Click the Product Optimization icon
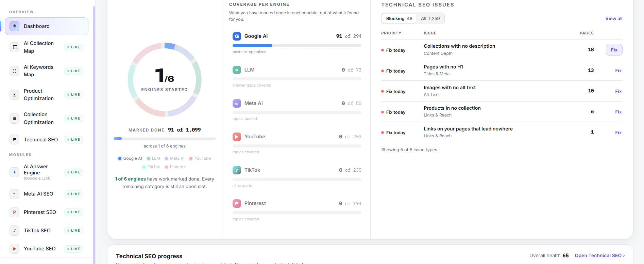This screenshot has height=264, width=644. click(15, 95)
